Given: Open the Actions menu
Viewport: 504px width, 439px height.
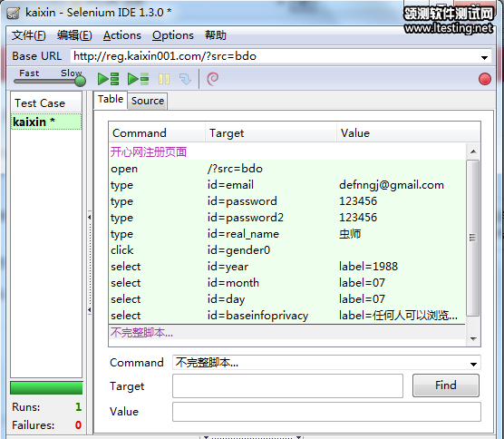Looking at the screenshot, I should coord(122,35).
